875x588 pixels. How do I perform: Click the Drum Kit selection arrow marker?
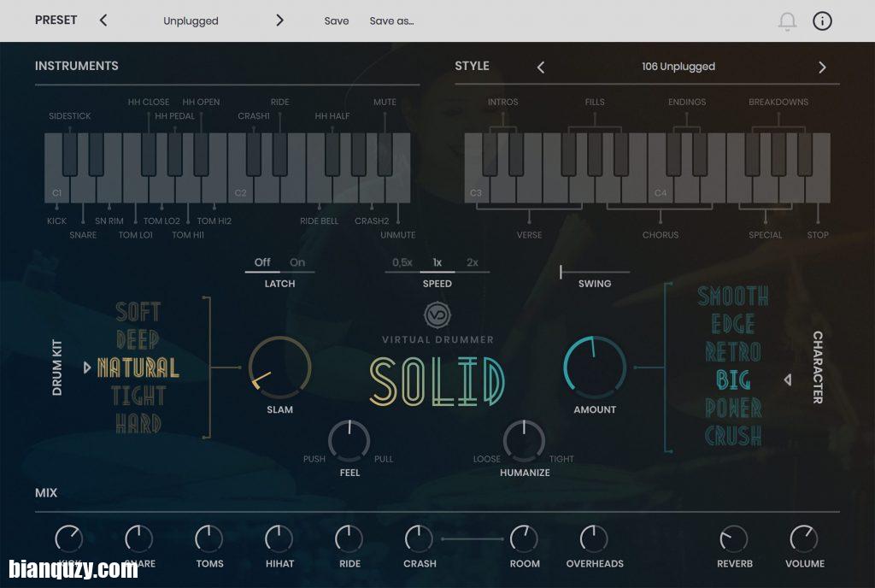(87, 367)
